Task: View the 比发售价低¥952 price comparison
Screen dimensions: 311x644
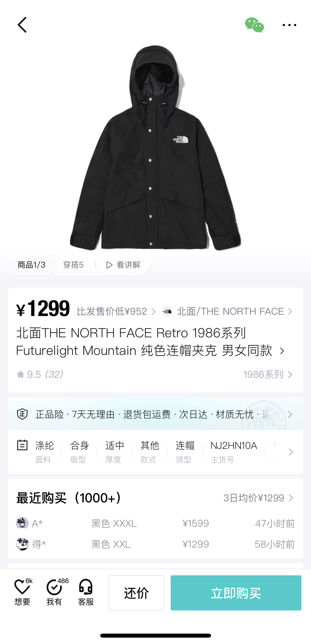Action: (x=116, y=311)
